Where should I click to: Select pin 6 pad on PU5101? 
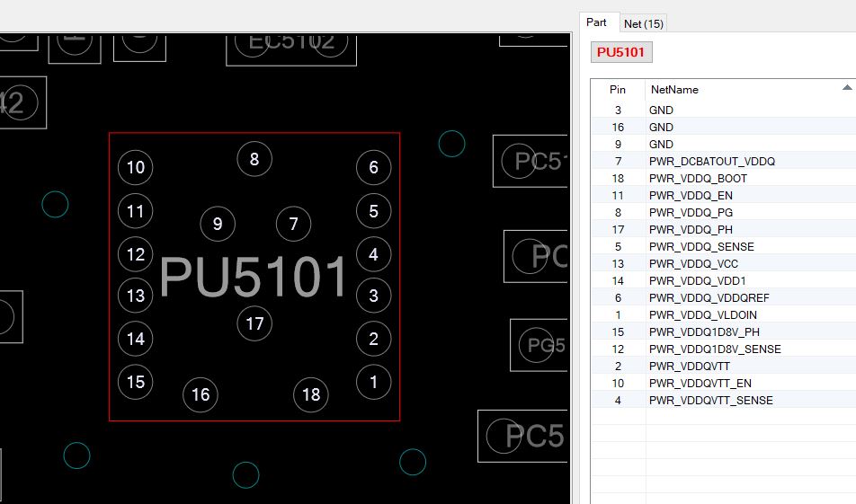point(373,167)
